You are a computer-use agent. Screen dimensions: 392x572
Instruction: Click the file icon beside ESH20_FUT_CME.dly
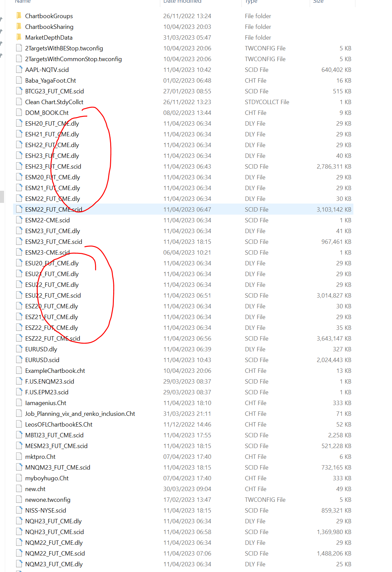[19, 123]
